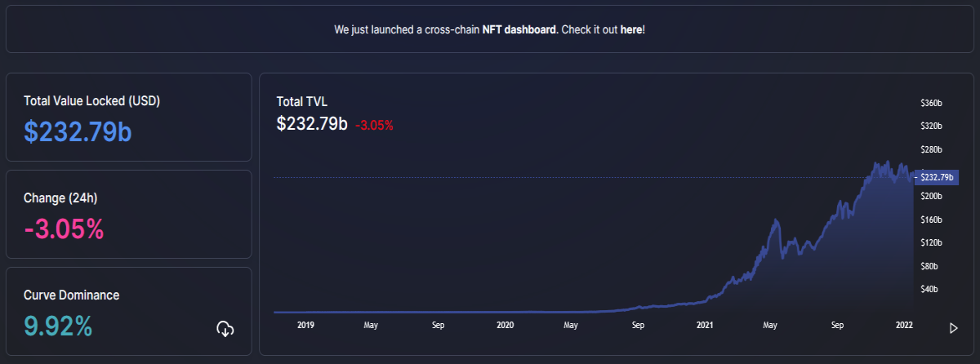This screenshot has width=980, height=364.
Task: Click the 2021 label on the time axis
Action: coord(706,325)
